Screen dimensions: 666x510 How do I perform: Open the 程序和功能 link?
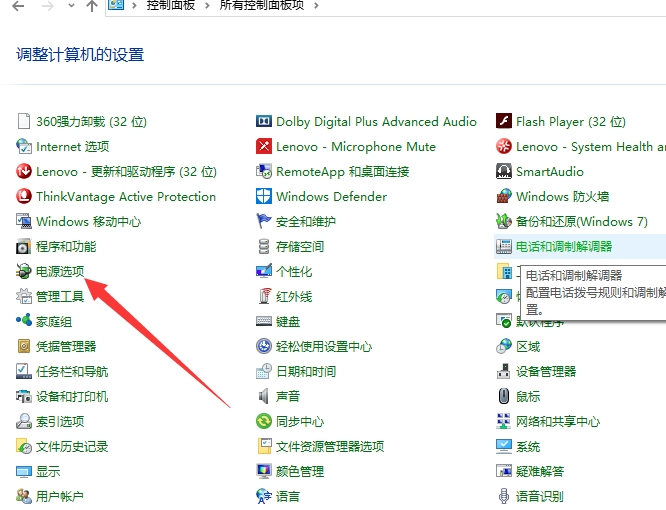tap(66, 246)
